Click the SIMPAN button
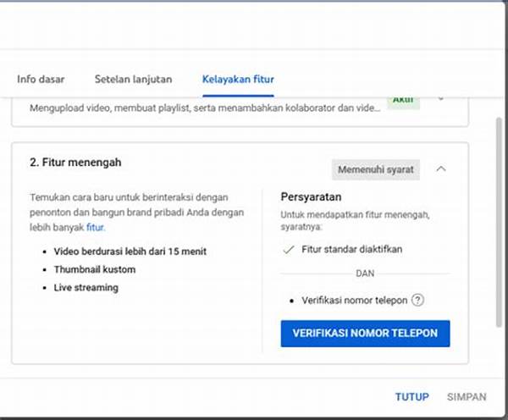Screen dimensions: 508x420 (x=467, y=396)
